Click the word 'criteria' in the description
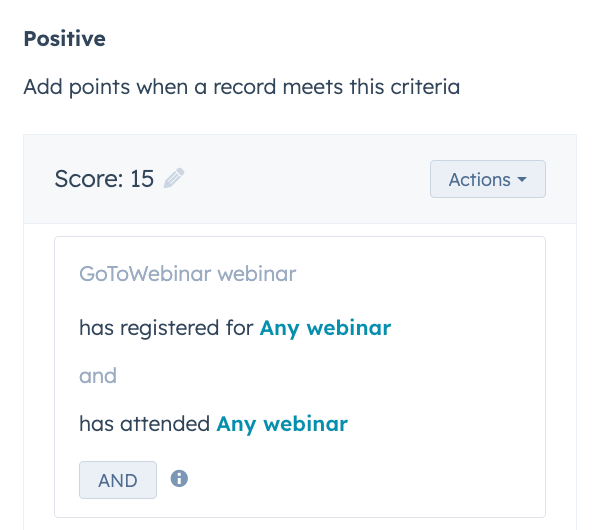The image size is (592, 530). coord(425,87)
